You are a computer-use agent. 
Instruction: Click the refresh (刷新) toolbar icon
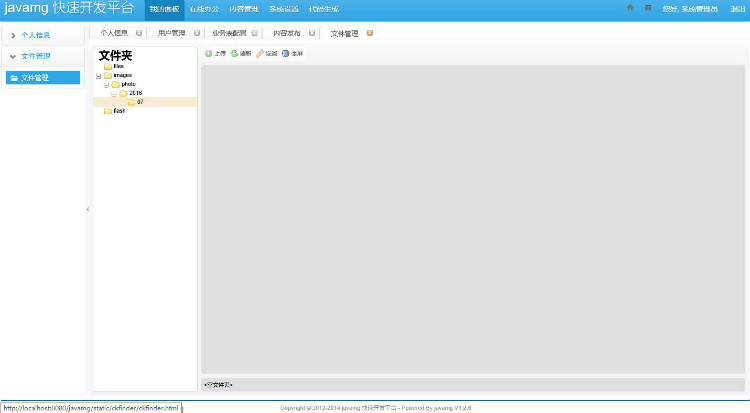234,54
